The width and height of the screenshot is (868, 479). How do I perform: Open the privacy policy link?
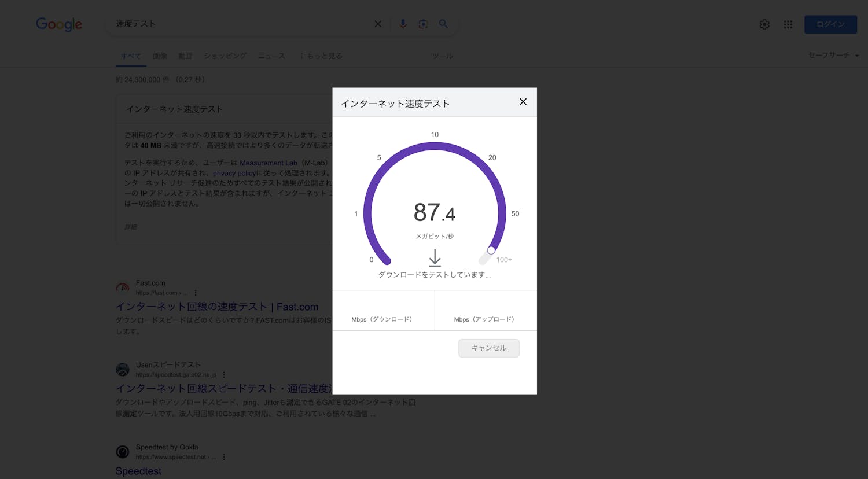point(234,173)
